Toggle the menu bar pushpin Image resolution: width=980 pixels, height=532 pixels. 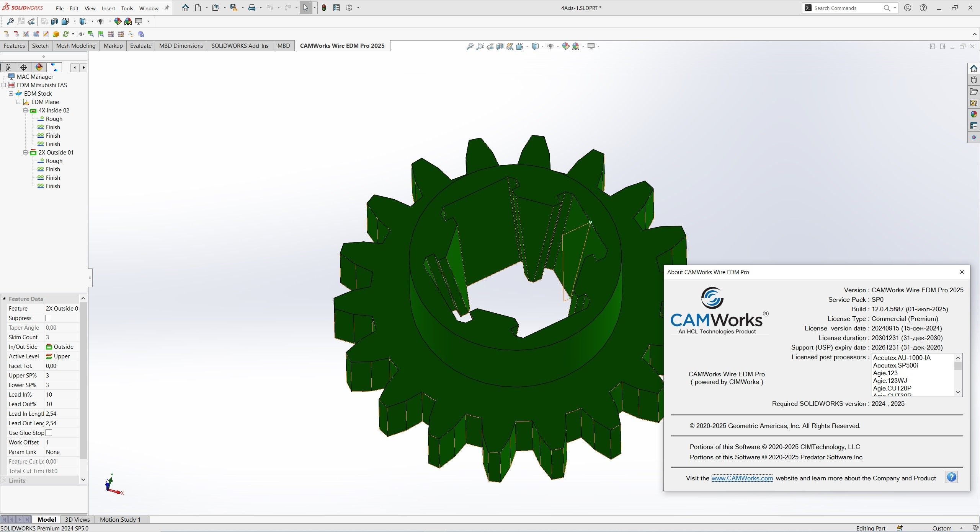pyautogui.click(x=166, y=7)
